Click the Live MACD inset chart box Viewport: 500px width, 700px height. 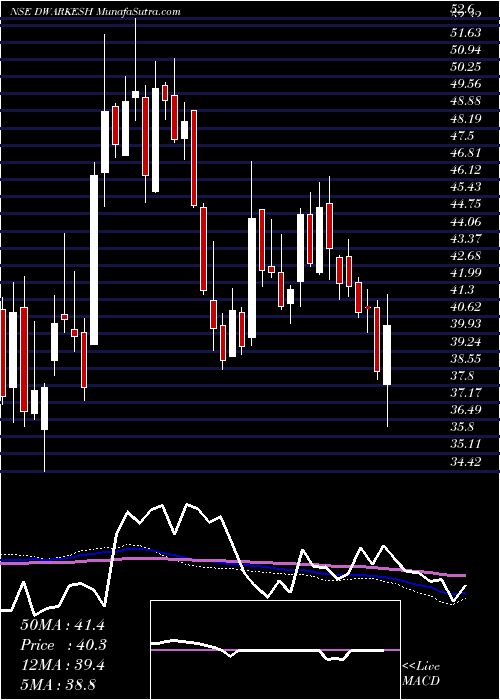(x=275, y=650)
